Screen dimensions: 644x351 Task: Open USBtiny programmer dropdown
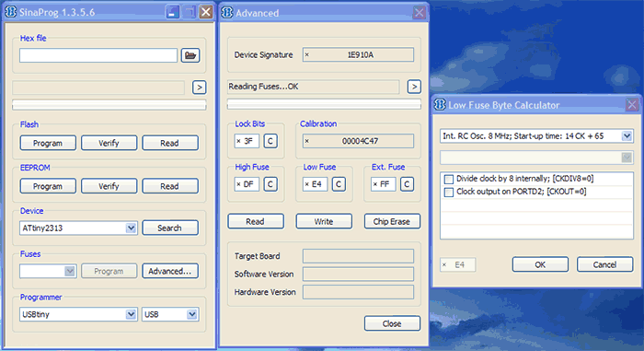click(131, 314)
